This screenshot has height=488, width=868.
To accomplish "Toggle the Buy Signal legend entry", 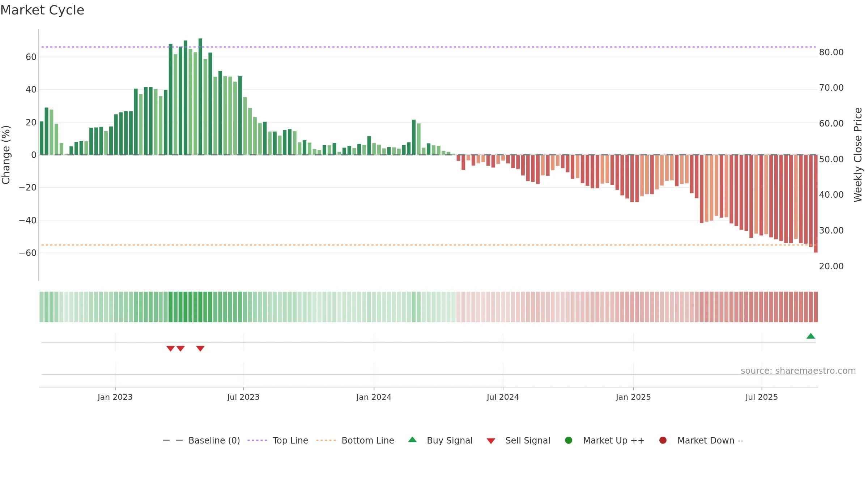I will tap(440, 440).
